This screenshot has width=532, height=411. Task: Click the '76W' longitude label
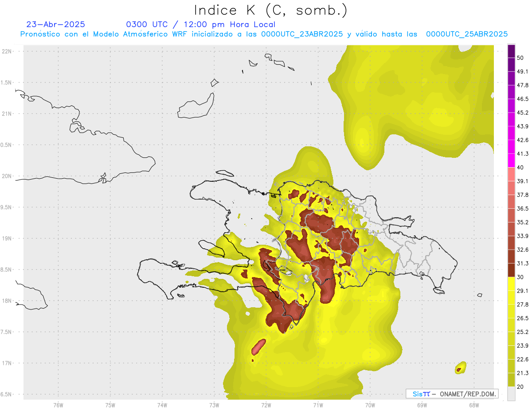pyautogui.click(x=58, y=405)
